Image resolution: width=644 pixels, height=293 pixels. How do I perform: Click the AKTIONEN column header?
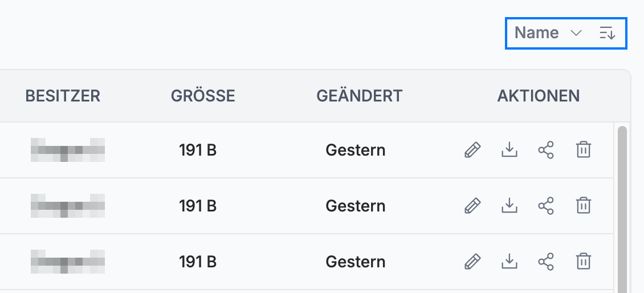click(x=539, y=96)
